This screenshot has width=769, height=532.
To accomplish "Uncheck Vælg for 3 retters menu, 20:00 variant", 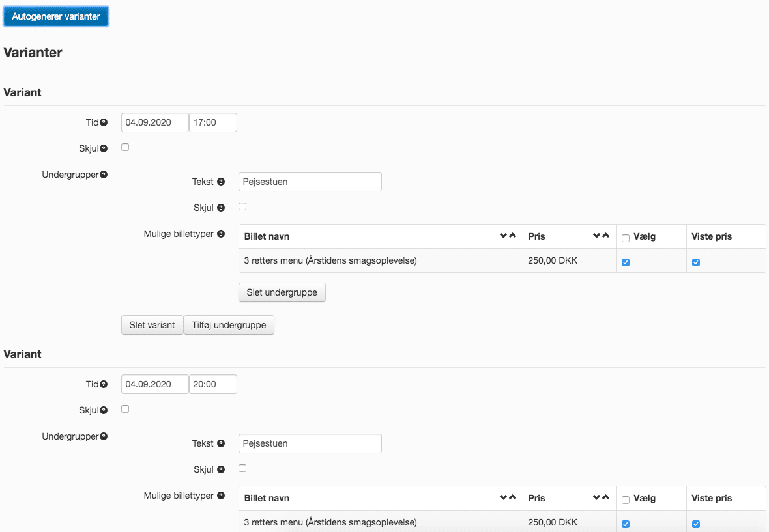I will click(626, 524).
